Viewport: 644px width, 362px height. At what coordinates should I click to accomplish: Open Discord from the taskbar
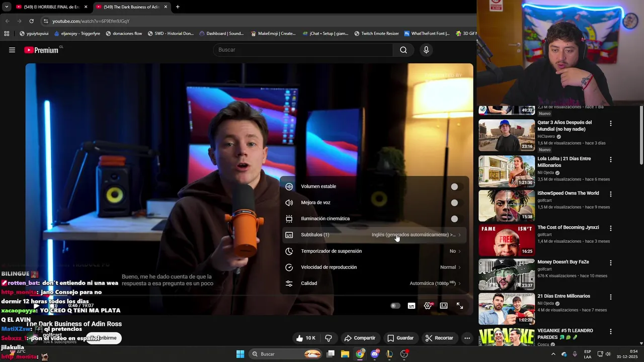click(374, 354)
